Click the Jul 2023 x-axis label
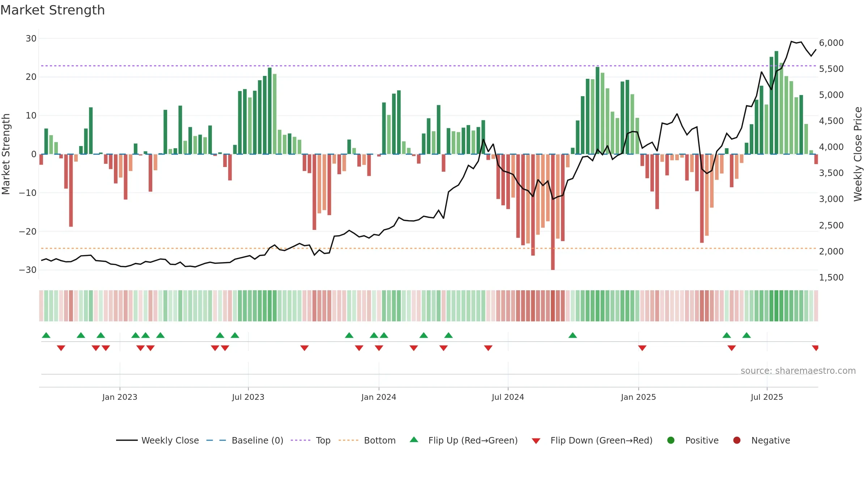868x488 pixels. tap(248, 397)
